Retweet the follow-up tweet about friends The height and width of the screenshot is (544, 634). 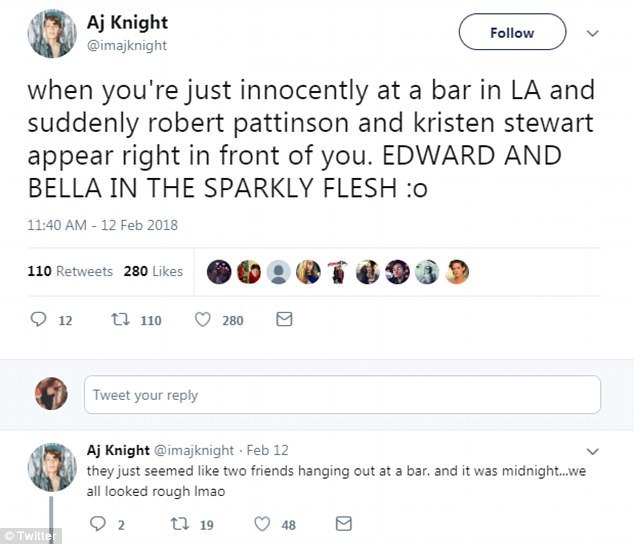[x=181, y=523]
